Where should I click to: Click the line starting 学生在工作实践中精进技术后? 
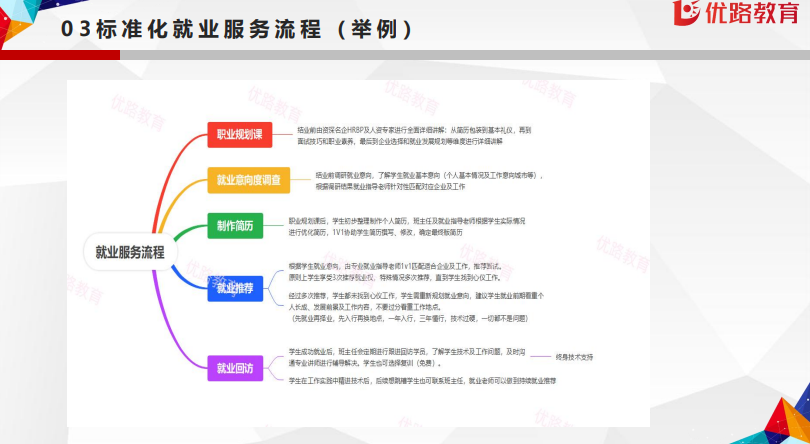pos(422,380)
